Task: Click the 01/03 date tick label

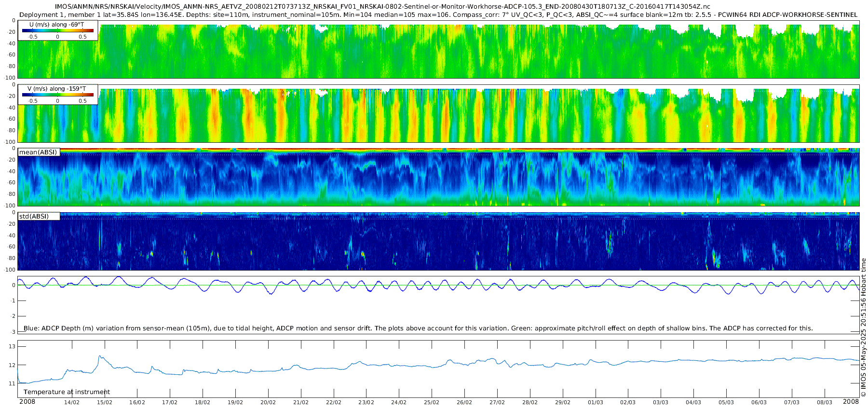Action: click(x=596, y=402)
